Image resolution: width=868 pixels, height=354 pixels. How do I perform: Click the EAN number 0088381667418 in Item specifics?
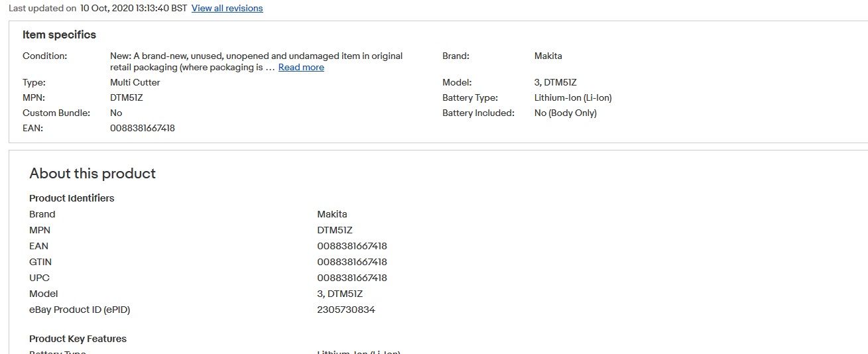point(142,129)
